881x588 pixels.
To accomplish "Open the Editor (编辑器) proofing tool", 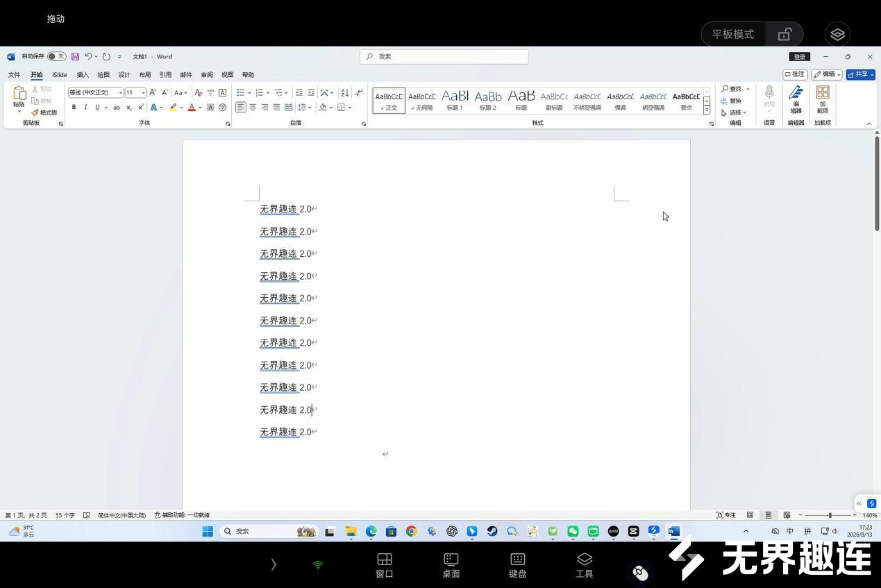I will pyautogui.click(x=796, y=100).
